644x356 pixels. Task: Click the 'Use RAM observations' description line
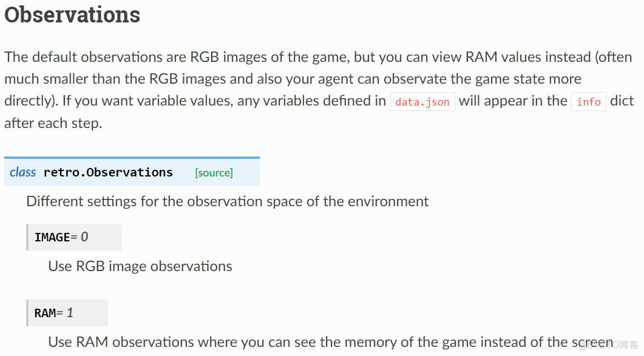coord(330,342)
